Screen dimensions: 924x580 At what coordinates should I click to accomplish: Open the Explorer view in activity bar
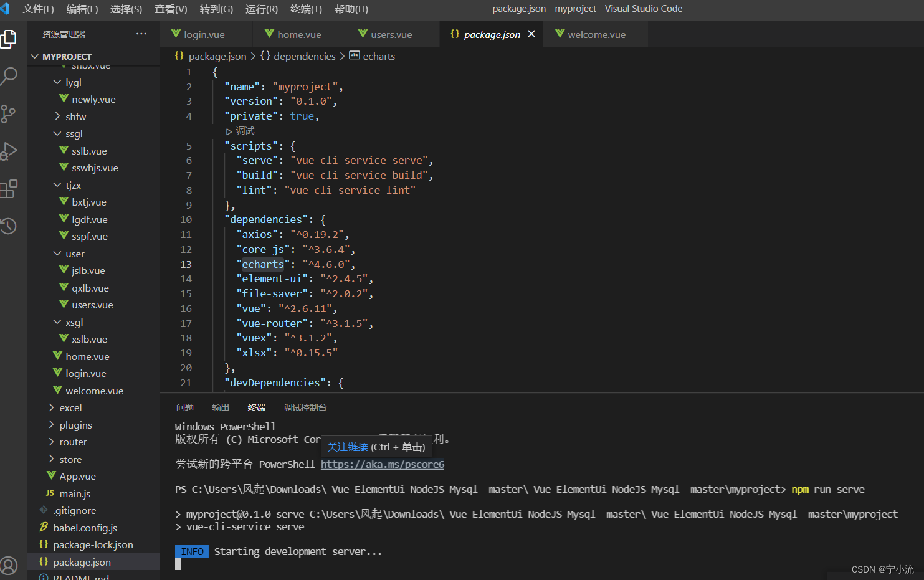9,39
